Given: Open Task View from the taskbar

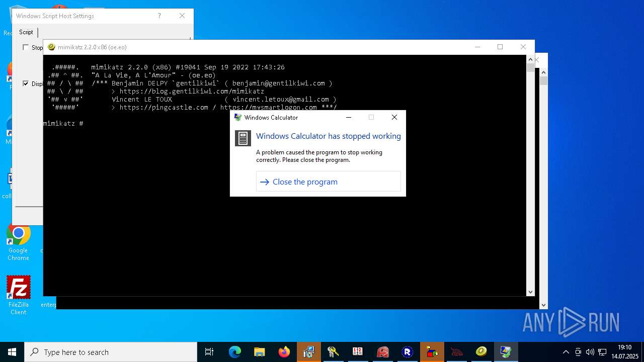Looking at the screenshot, I should [x=209, y=352].
